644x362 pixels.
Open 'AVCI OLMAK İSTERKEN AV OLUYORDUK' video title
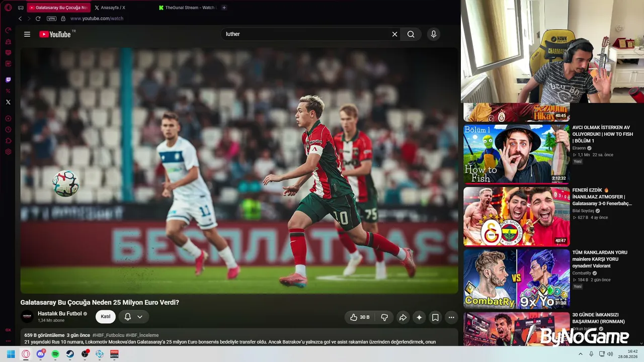pyautogui.click(x=603, y=134)
